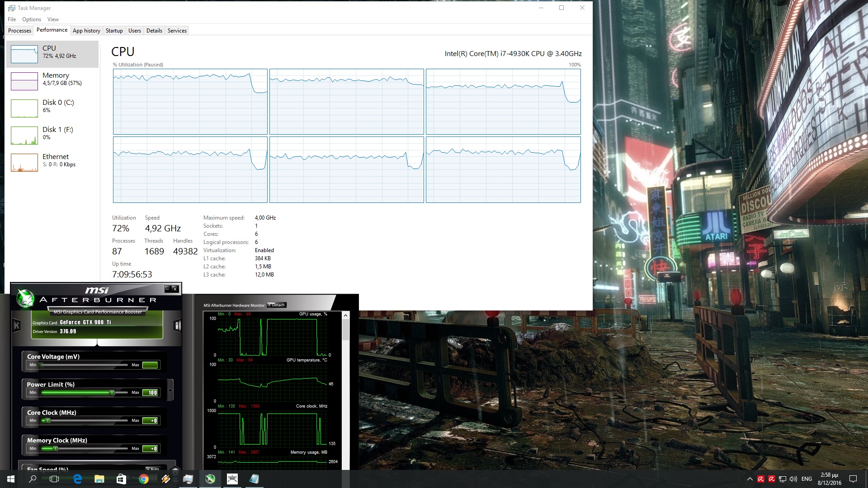This screenshot has width=868, height=488.
Task: Click the Kombustor 'K' icon in Afterburner
Action: pos(17,325)
